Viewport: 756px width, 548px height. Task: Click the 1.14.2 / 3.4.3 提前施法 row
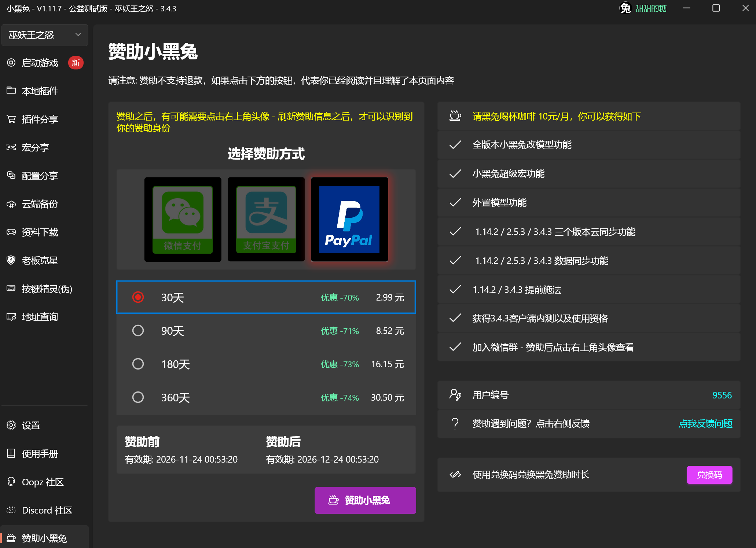(x=589, y=290)
